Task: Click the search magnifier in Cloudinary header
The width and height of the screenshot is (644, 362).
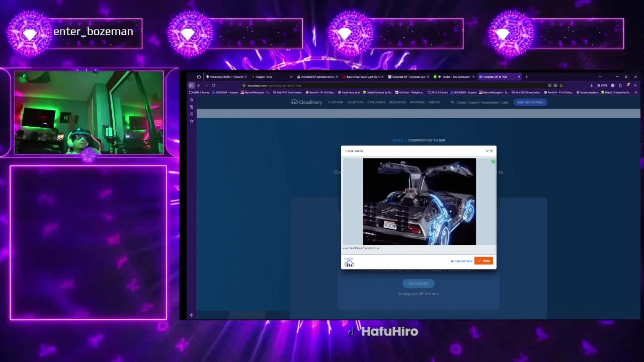Action: [x=452, y=102]
